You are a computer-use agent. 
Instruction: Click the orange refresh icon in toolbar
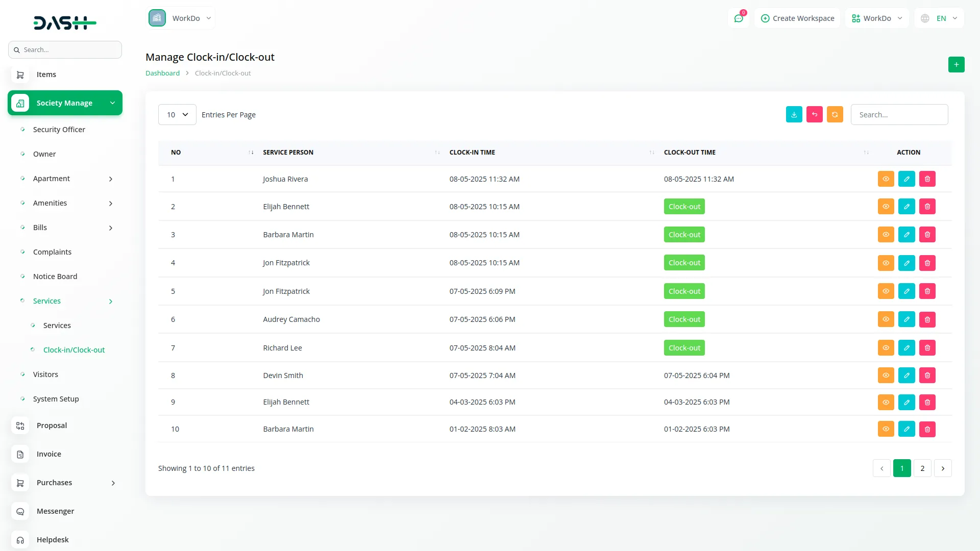[x=835, y=115]
